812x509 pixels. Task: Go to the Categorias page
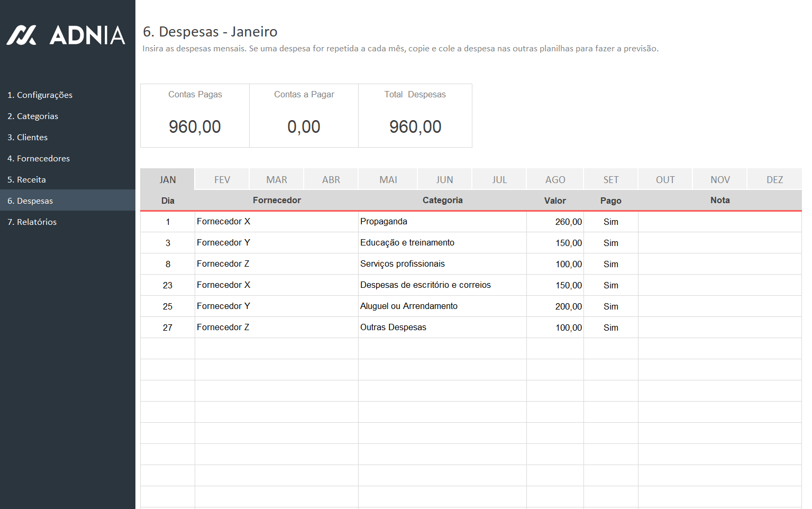pos(32,116)
